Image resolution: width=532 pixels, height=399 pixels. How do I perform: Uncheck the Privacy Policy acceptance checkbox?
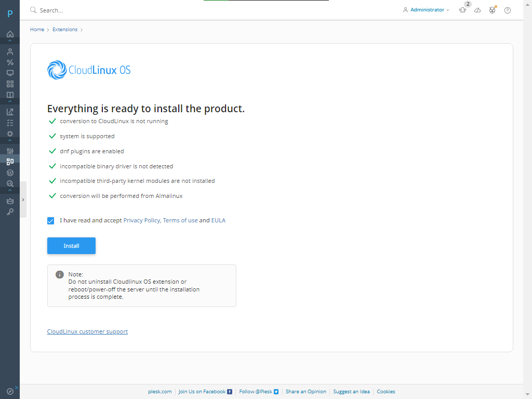point(50,220)
